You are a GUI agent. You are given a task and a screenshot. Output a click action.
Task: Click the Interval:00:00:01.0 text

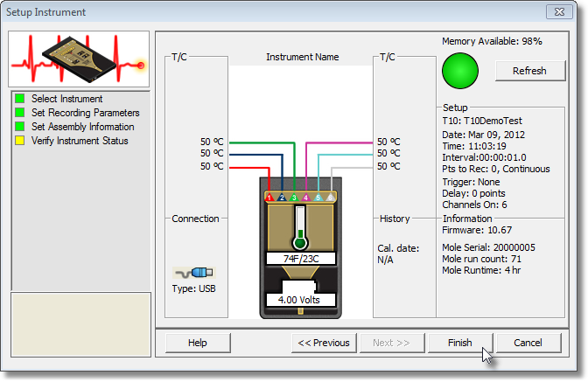click(x=484, y=157)
